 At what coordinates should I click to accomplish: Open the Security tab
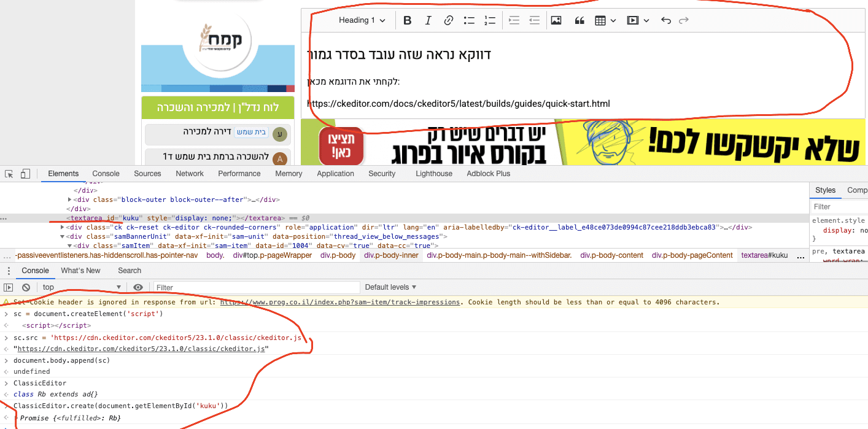point(382,174)
